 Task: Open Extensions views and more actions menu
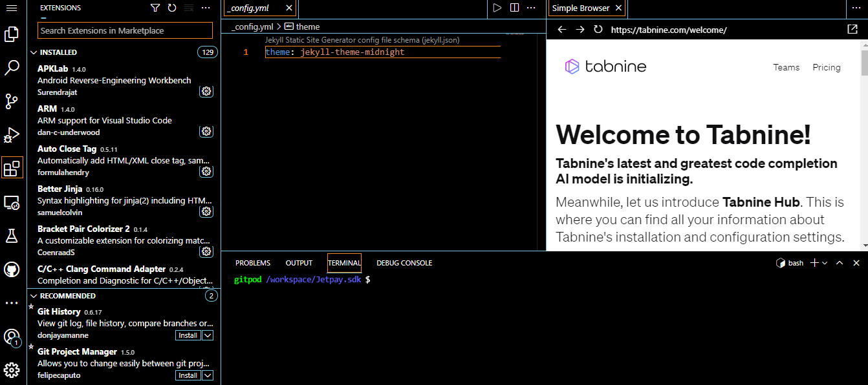point(206,8)
